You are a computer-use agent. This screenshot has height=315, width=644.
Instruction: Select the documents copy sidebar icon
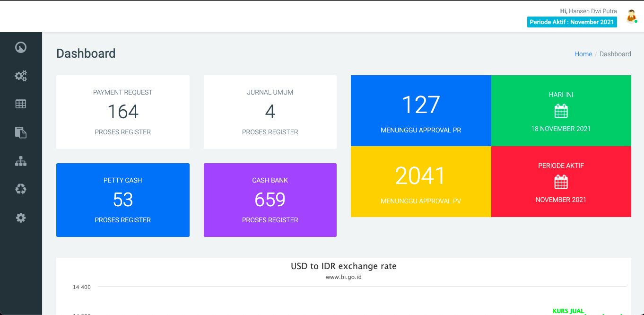pos(21,132)
